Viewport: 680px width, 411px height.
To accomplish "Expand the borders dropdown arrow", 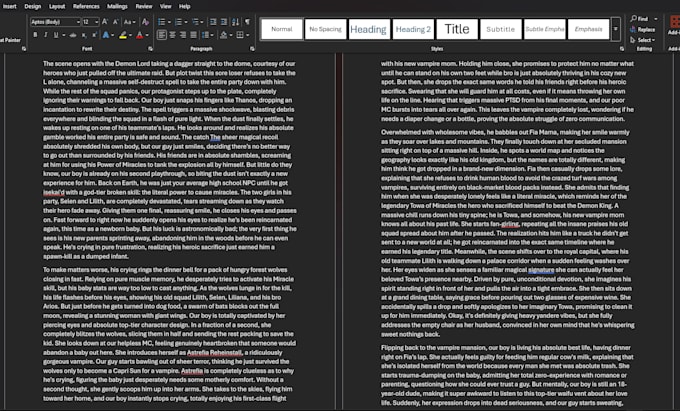I will click(x=247, y=35).
